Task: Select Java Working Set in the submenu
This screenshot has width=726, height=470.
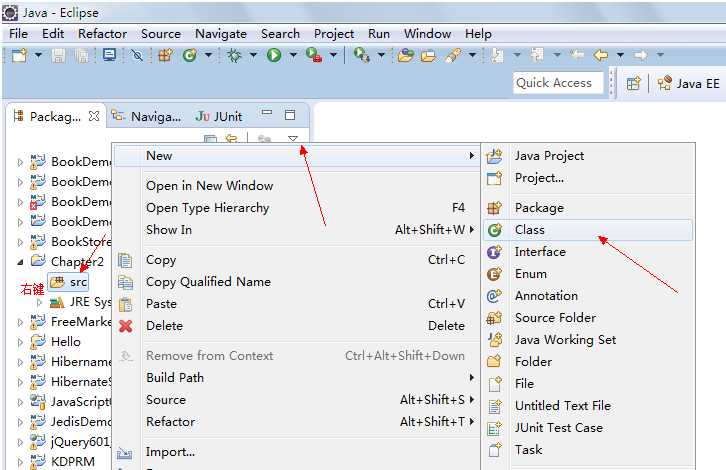Action: (588, 340)
